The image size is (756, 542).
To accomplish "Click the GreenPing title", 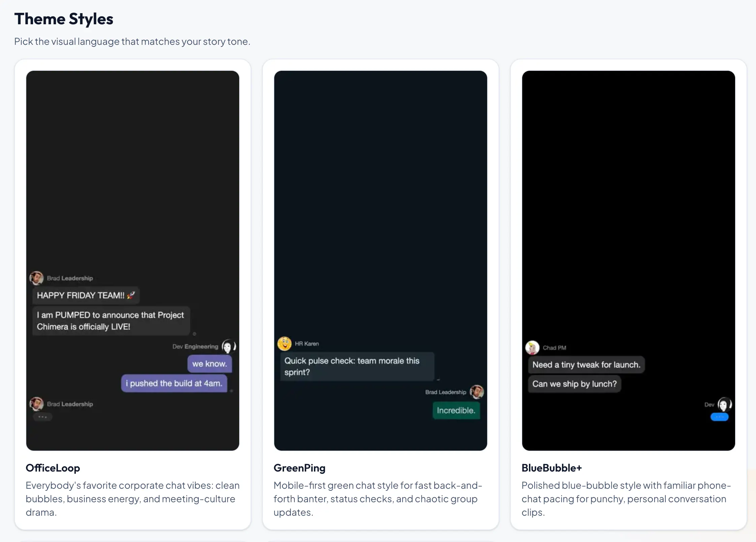I will [300, 468].
